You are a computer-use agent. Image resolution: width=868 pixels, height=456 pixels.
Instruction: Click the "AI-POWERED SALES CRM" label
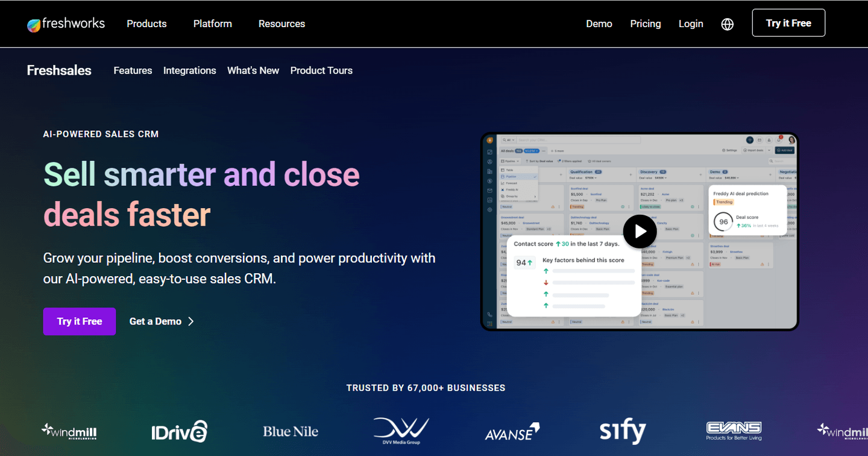[x=101, y=135]
